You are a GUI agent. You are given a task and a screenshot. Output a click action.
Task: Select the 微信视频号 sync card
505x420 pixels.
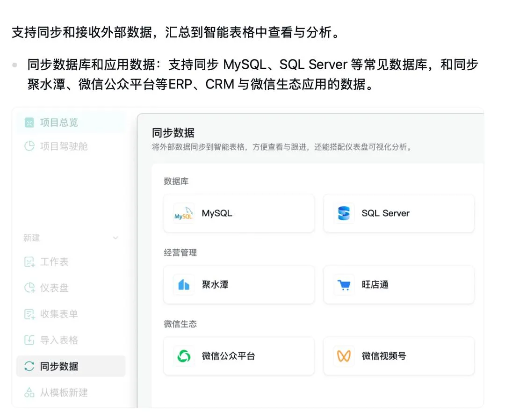pyautogui.click(x=399, y=356)
